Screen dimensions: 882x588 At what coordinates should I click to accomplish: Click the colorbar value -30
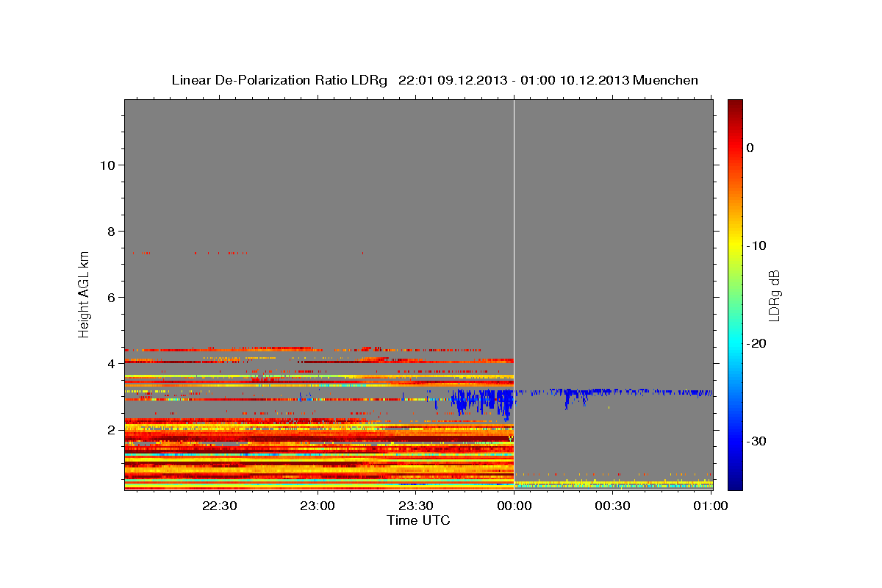[x=756, y=441]
